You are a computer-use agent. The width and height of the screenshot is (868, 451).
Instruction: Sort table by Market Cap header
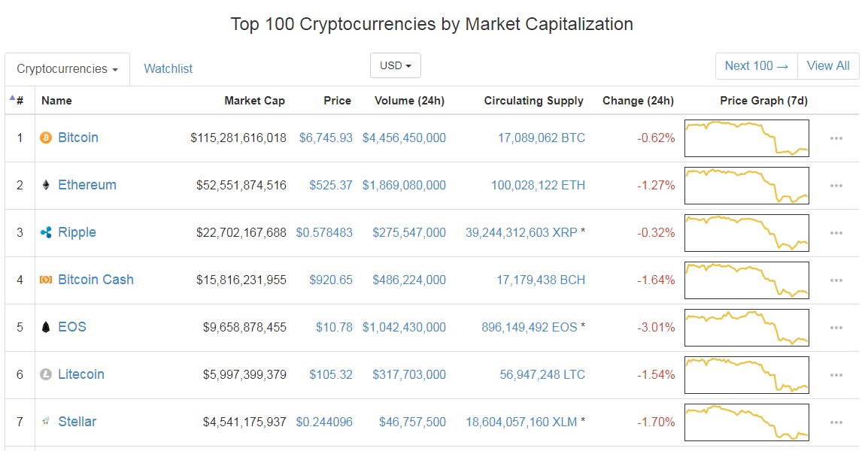pos(254,101)
